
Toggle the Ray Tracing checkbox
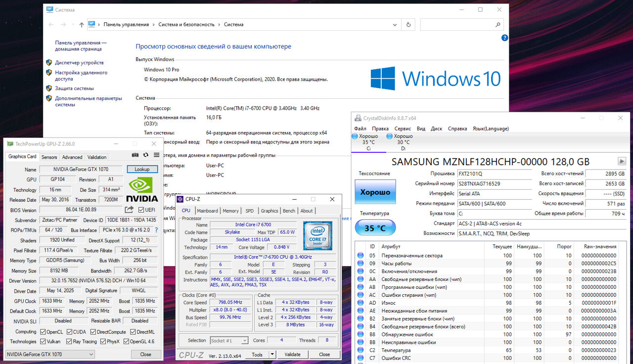click(x=69, y=341)
